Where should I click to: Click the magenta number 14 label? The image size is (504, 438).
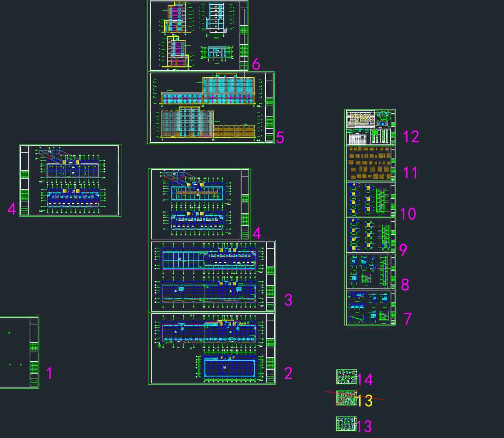[x=365, y=380]
